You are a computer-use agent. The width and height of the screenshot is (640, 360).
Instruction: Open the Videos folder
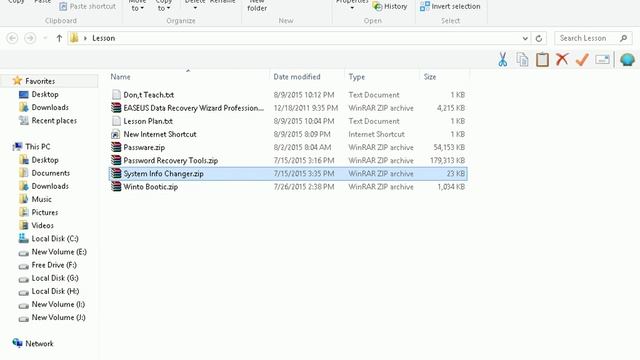click(x=42, y=225)
